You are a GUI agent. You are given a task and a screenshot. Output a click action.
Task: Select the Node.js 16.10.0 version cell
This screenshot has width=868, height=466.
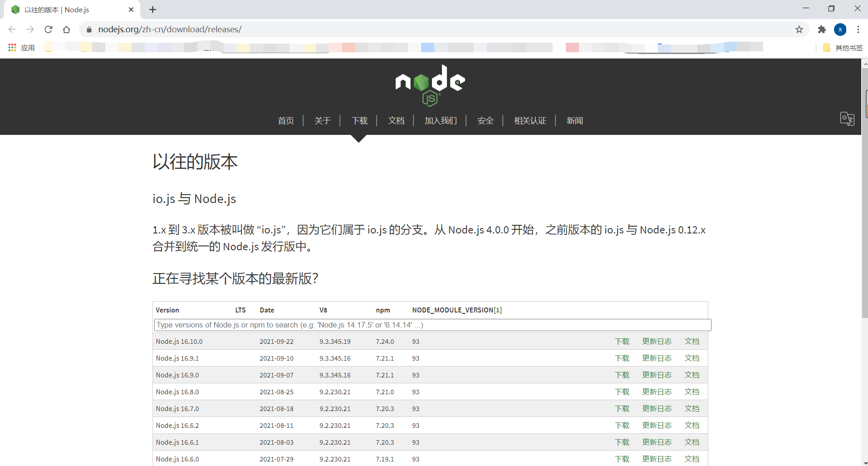tap(179, 342)
